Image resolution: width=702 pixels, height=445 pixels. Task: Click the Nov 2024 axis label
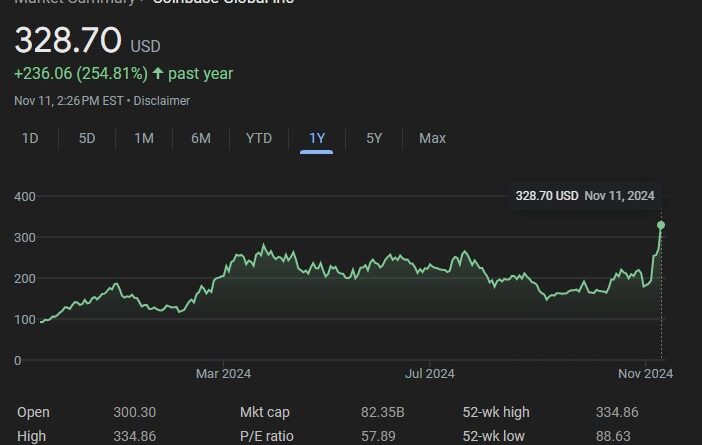[x=646, y=374]
